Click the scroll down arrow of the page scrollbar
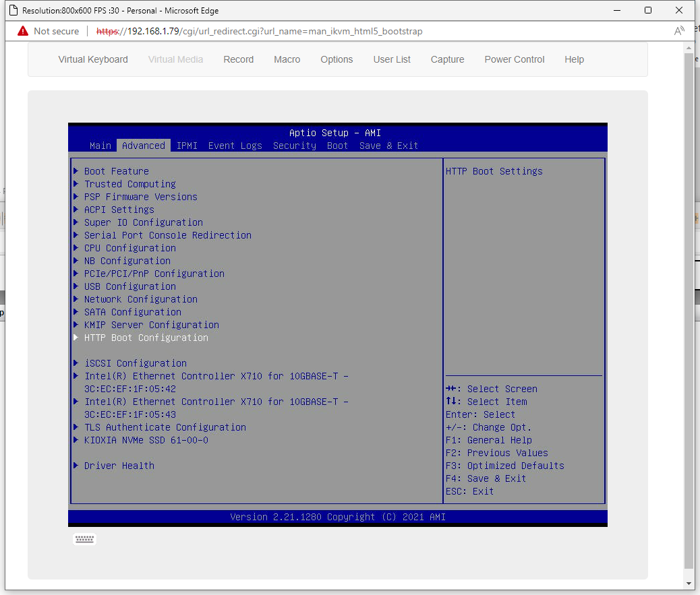 coord(689,583)
